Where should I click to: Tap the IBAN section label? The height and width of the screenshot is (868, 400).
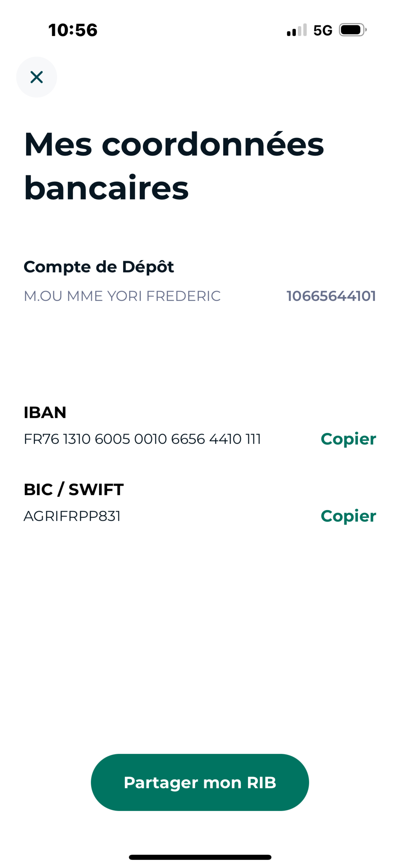click(x=45, y=412)
